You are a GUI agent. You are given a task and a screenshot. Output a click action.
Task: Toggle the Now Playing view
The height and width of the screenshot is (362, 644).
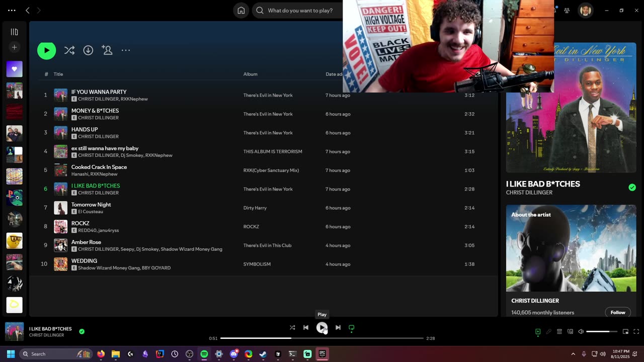click(538, 332)
